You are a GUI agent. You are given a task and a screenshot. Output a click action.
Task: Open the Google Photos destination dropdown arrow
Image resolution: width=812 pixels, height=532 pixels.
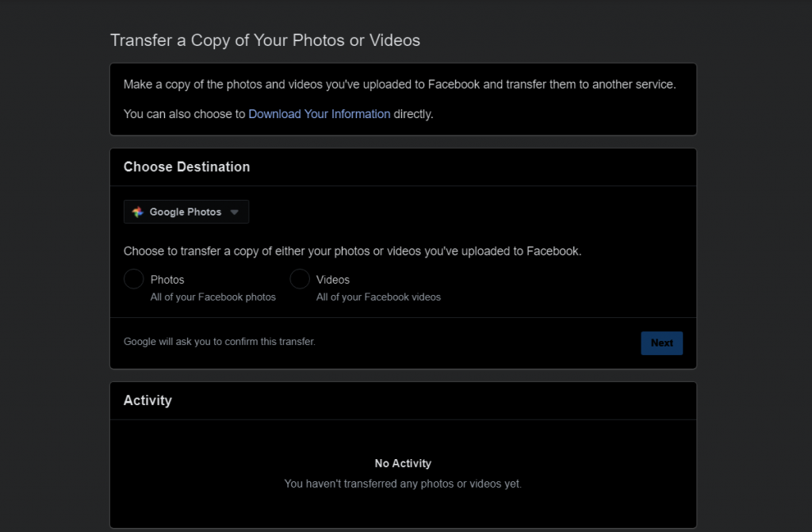(234, 212)
